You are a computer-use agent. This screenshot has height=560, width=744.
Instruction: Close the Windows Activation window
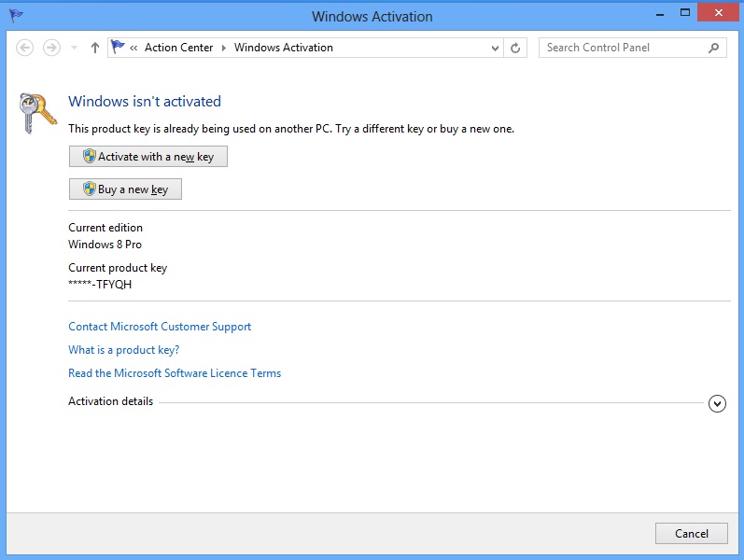click(x=719, y=13)
